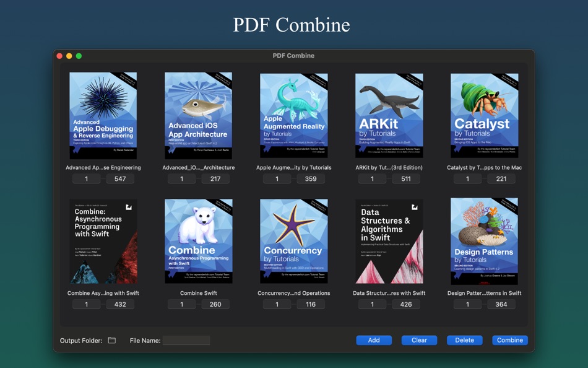
Task: Click the end page field showing 260
Action: (x=215, y=304)
